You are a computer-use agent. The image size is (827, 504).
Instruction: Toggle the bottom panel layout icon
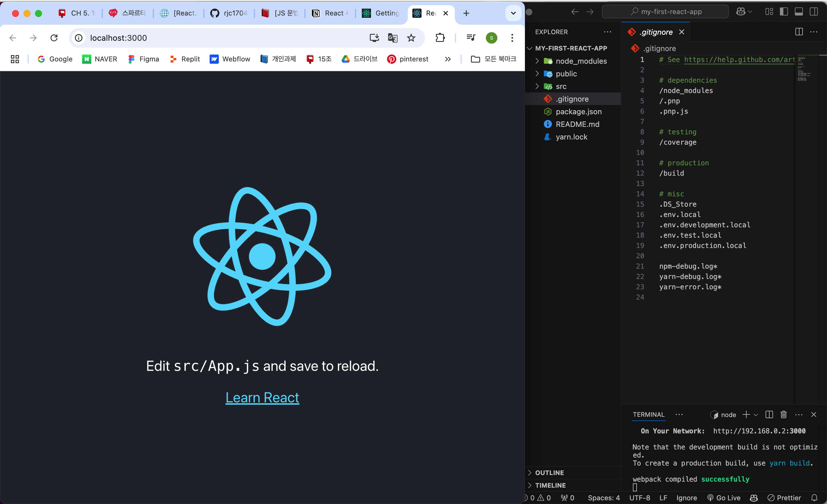click(x=799, y=12)
